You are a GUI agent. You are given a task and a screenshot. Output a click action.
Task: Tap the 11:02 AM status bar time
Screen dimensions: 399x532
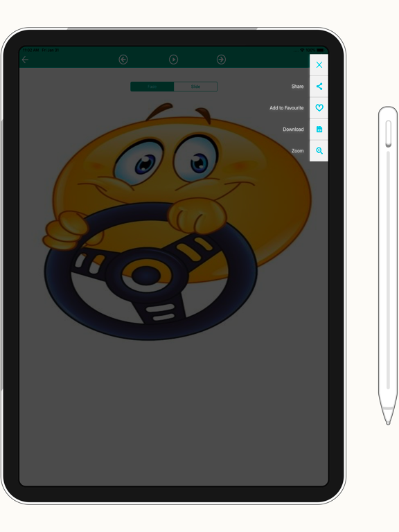31,50
